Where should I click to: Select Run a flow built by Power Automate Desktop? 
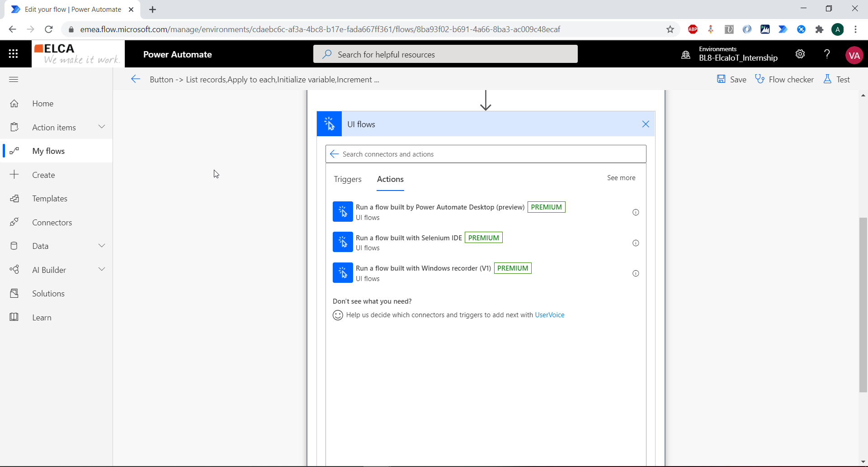pos(486,212)
